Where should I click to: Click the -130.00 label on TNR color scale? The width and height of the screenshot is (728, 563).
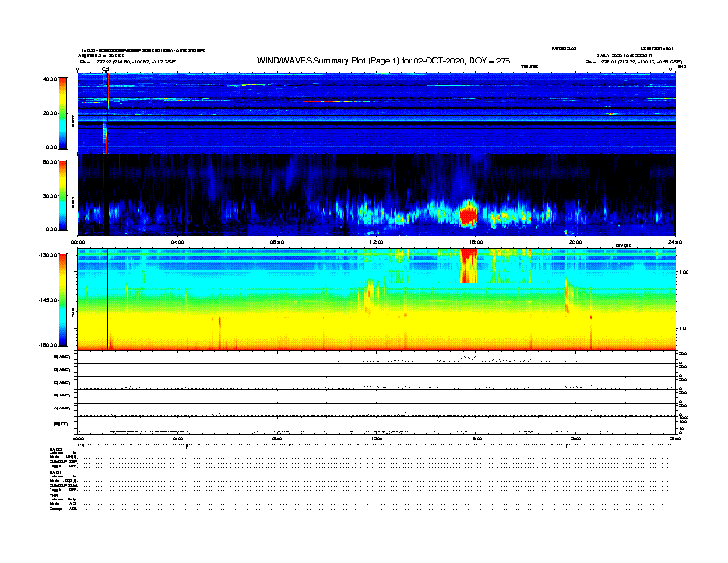(48, 255)
